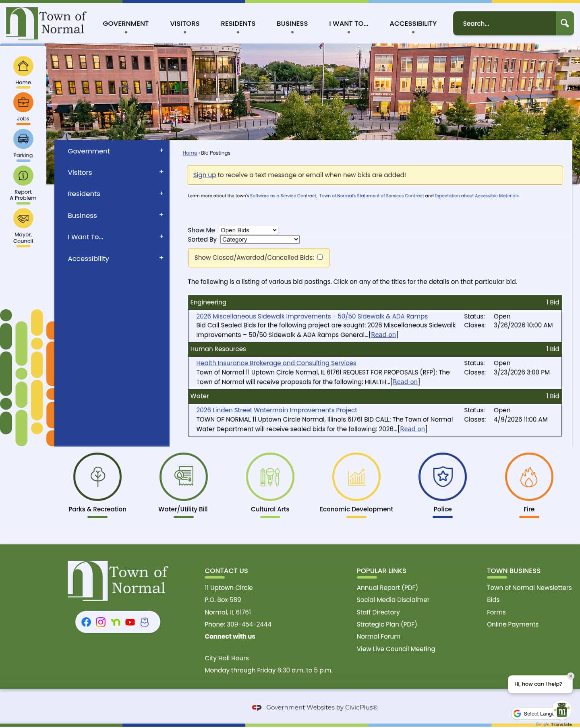The height and width of the screenshot is (728, 580).
Task: Click the Town of Normal footer logo
Action: 118,581
